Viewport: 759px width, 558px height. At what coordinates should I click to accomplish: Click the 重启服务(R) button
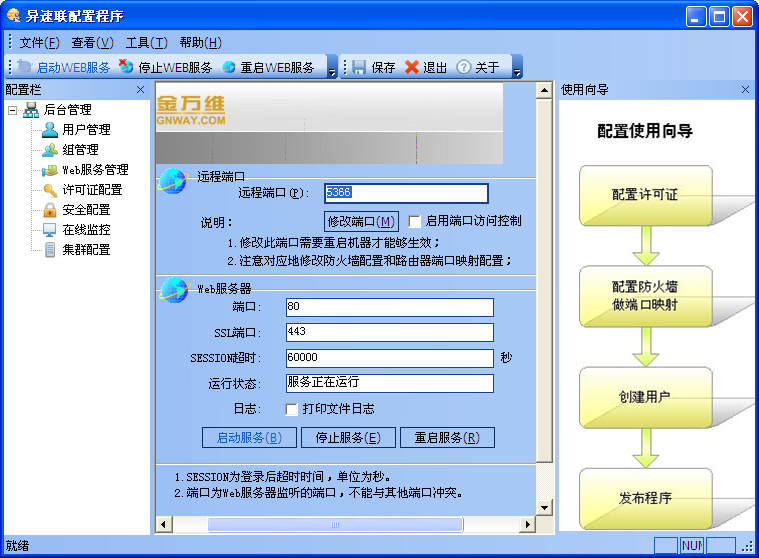pyautogui.click(x=447, y=437)
